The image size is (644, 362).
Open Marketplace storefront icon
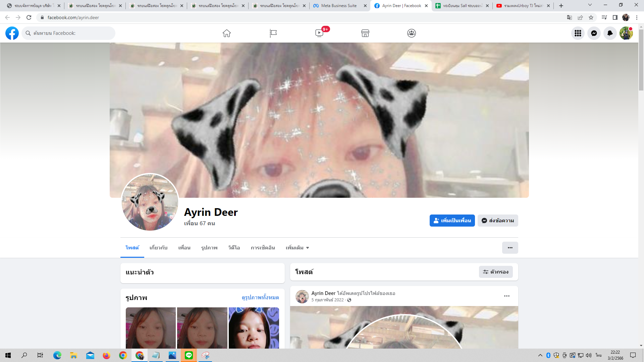365,33
